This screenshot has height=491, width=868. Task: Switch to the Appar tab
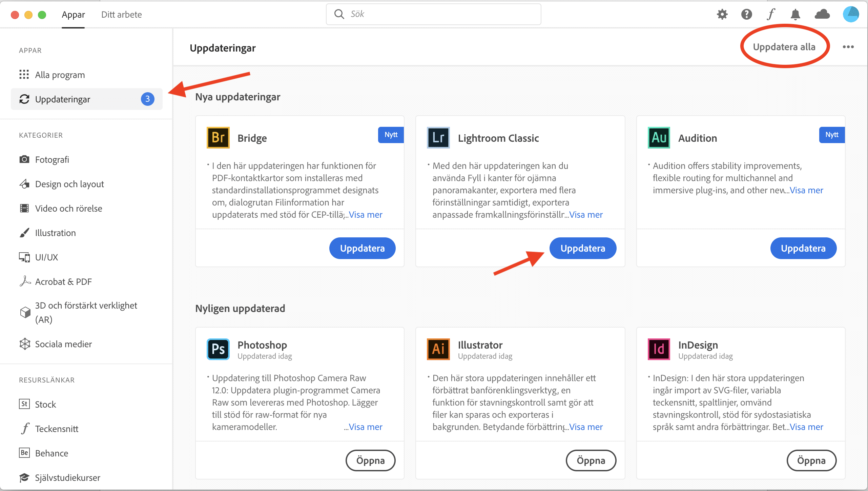[73, 15]
